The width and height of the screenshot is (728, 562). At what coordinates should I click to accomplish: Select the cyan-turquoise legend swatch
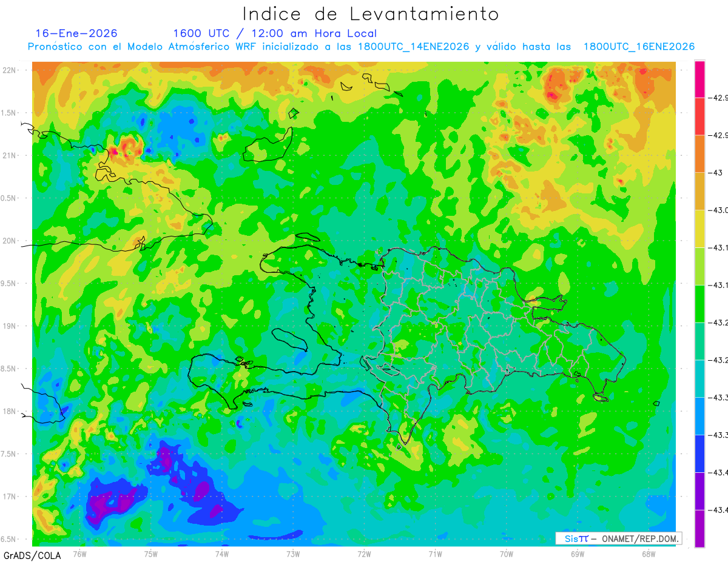coord(699,378)
